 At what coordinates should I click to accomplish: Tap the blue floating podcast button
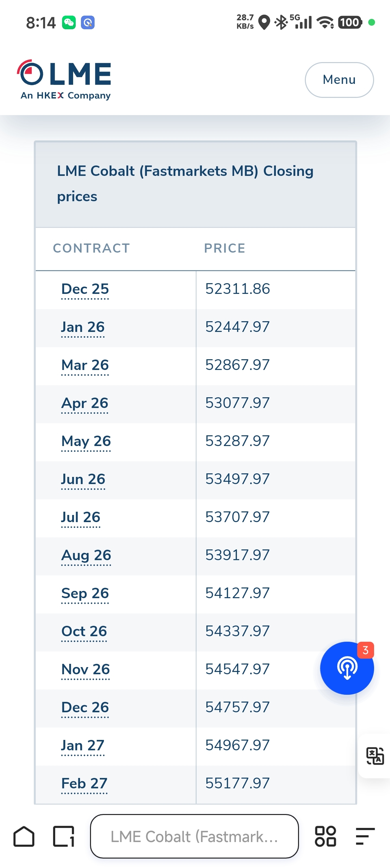[x=346, y=667]
